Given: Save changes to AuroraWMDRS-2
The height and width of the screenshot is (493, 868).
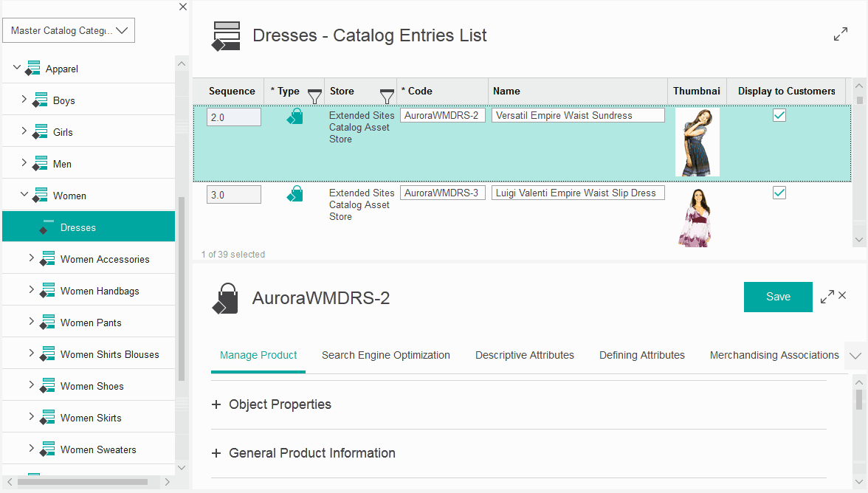Looking at the screenshot, I should pyautogui.click(x=778, y=297).
